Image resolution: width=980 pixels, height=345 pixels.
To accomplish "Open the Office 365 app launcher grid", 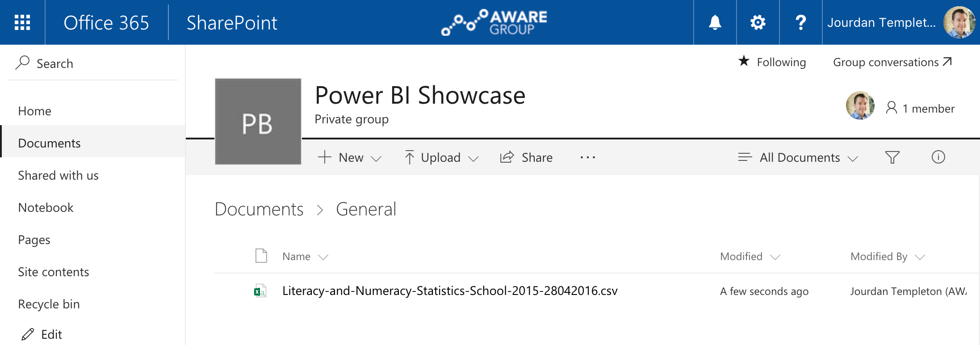I will (22, 22).
